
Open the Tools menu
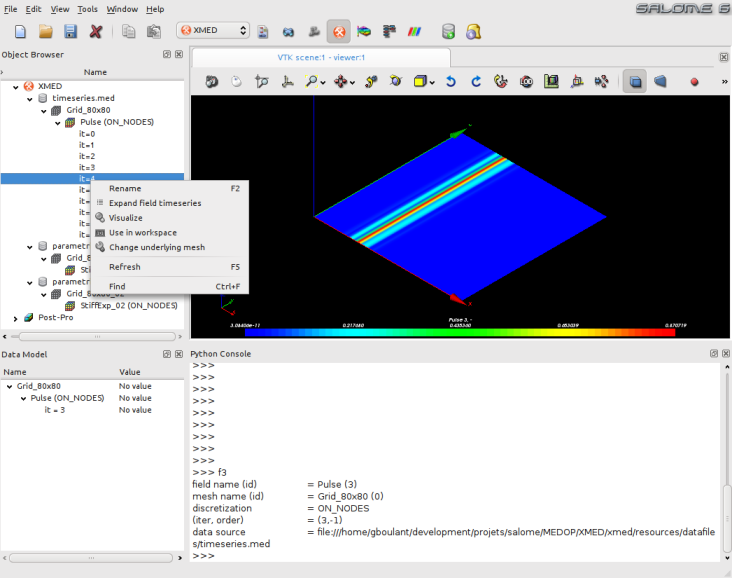[x=87, y=9]
